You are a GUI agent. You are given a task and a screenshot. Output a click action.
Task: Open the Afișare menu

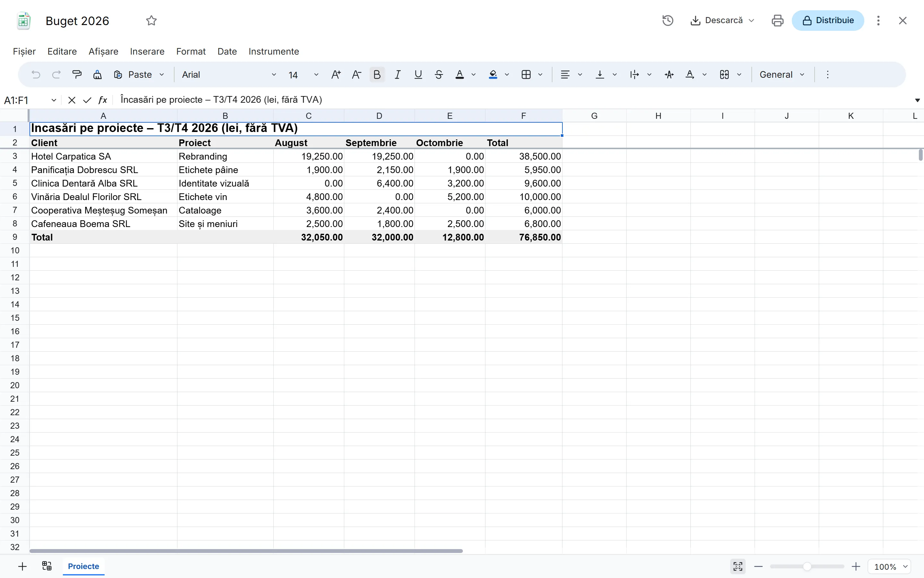[104, 51]
